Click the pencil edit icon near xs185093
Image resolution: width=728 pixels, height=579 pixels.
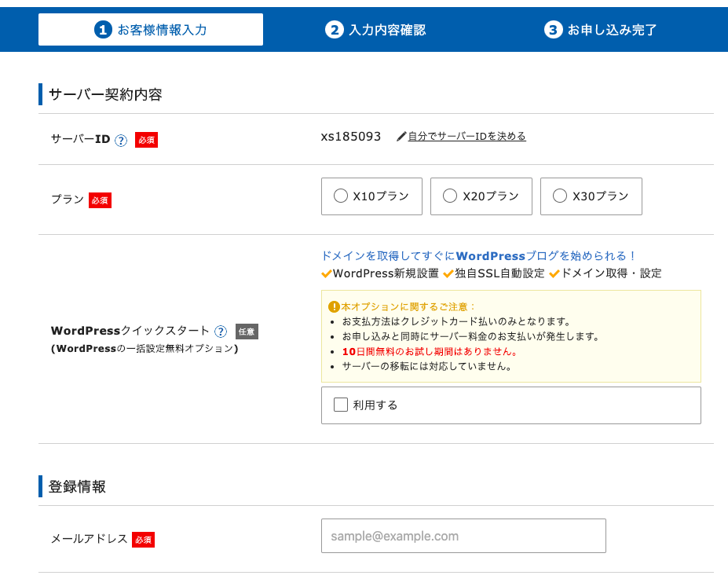tap(402, 136)
